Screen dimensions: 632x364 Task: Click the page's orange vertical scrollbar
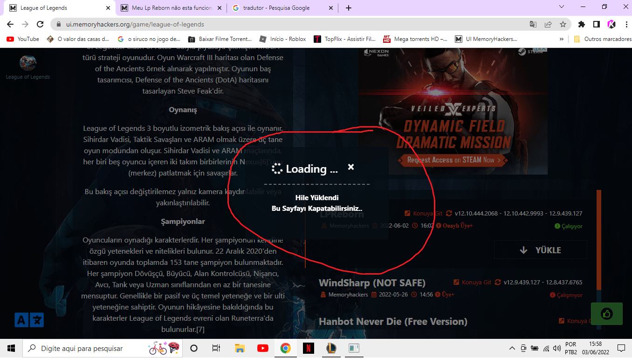pos(599,240)
